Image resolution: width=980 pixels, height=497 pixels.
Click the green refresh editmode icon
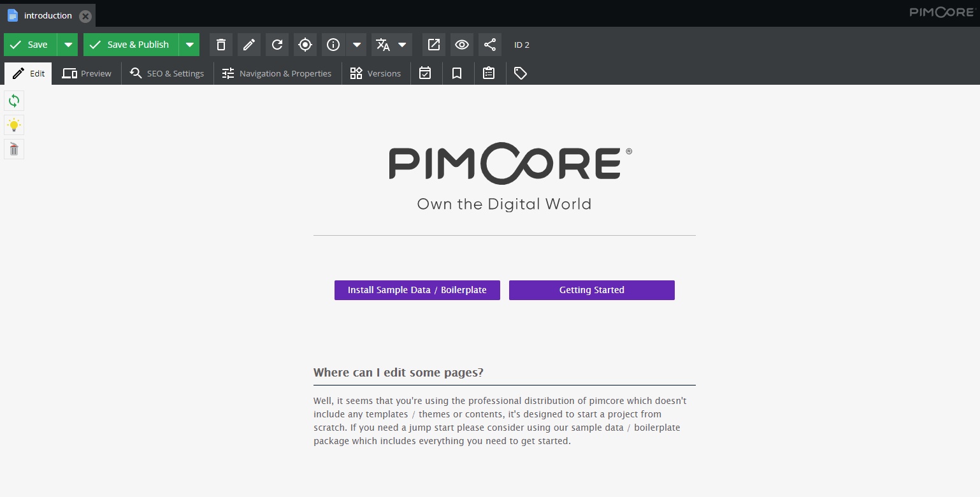(14, 101)
